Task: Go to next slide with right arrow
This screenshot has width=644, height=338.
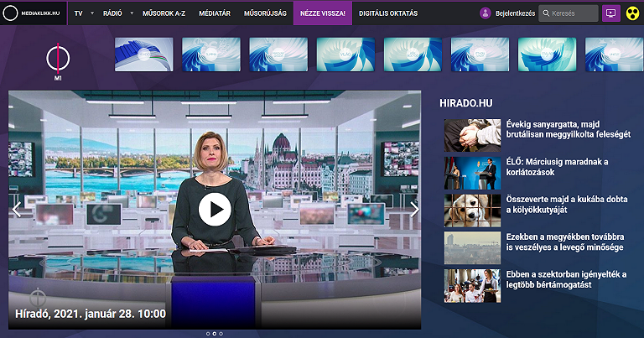Action: (x=414, y=210)
